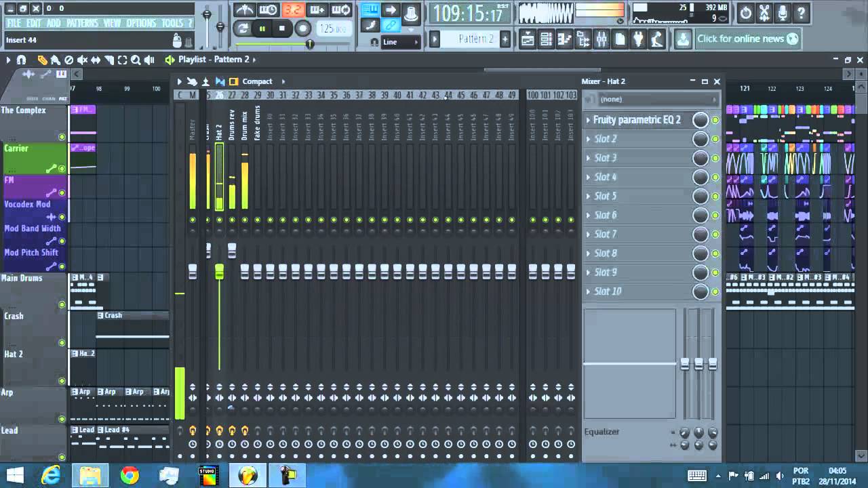868x488 pixels.
Task: Add new pattern with plus button
Action: (505, 39)
